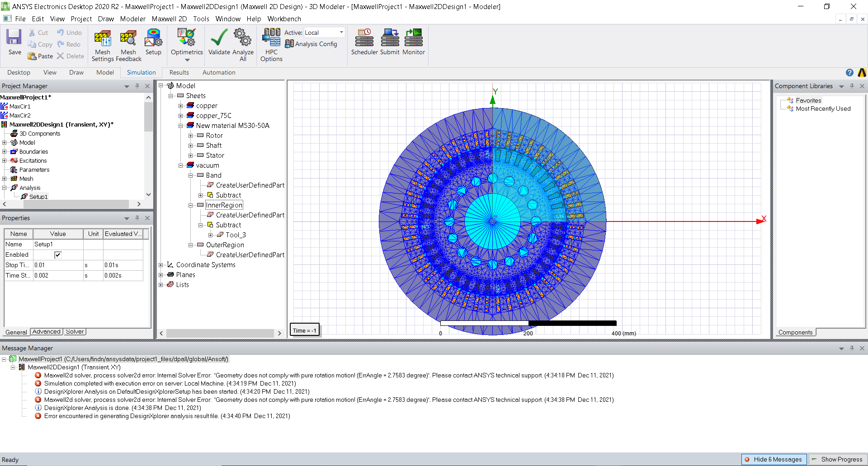Click the Time Step value field

[58, 275]
